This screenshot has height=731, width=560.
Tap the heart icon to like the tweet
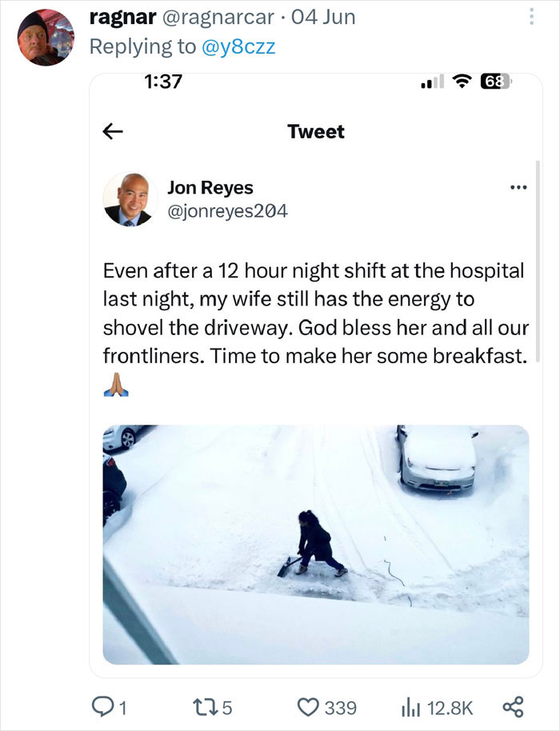(310, 706)
